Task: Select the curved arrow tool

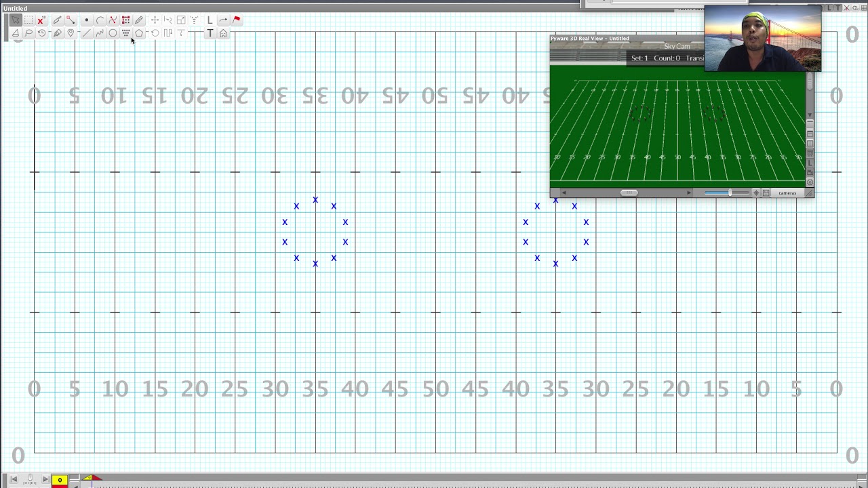Action: [x=223, y=20]
